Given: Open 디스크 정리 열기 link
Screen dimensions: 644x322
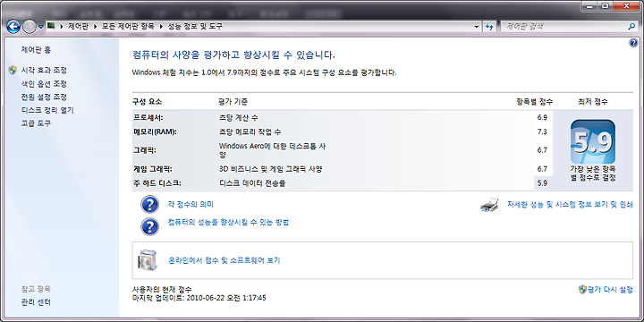Looking at the screenshot, I should click(47, 110).
